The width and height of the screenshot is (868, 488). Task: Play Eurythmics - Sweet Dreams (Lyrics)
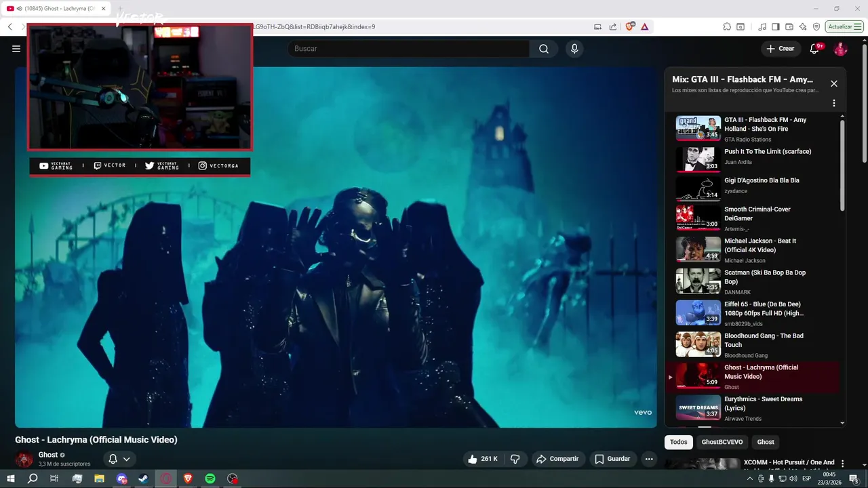[751, 408]
